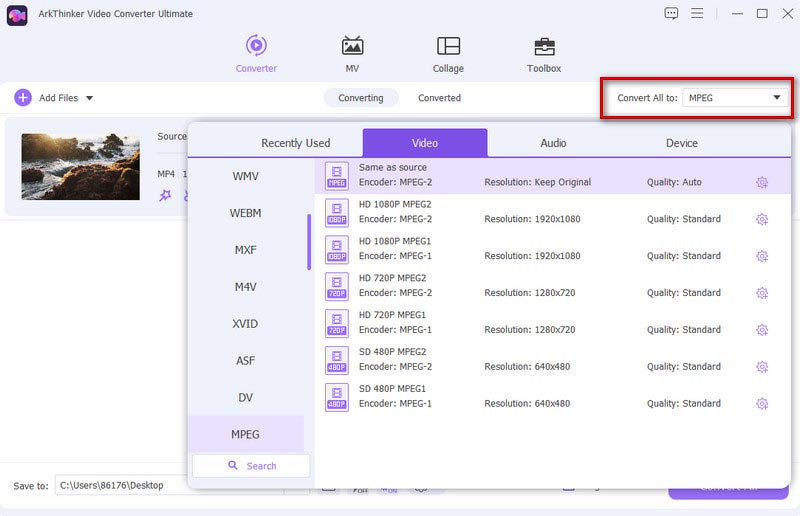Choose the HD 1080P MPEG2 preset

[553, 212]
